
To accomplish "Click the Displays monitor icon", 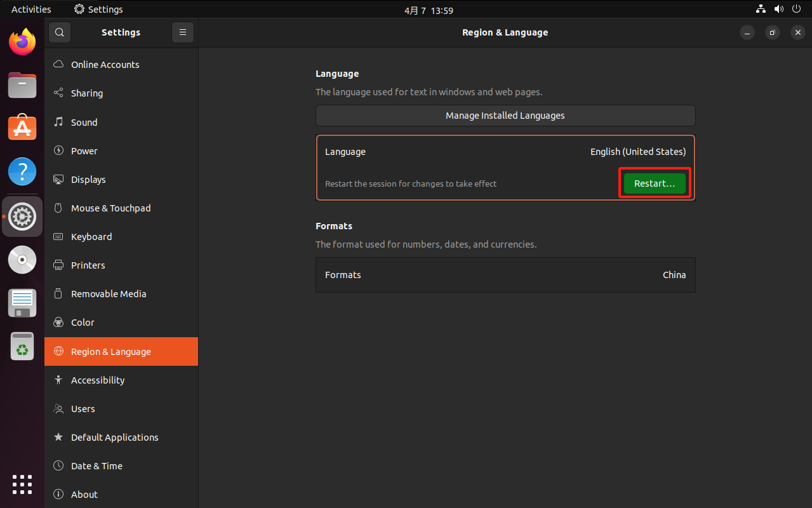I will click(x=58, y=179).
